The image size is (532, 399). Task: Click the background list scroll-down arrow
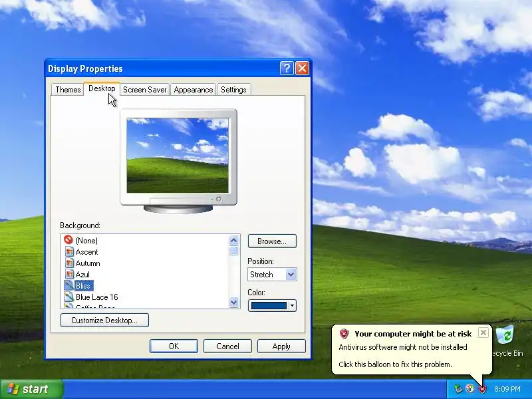pos(234,302)
